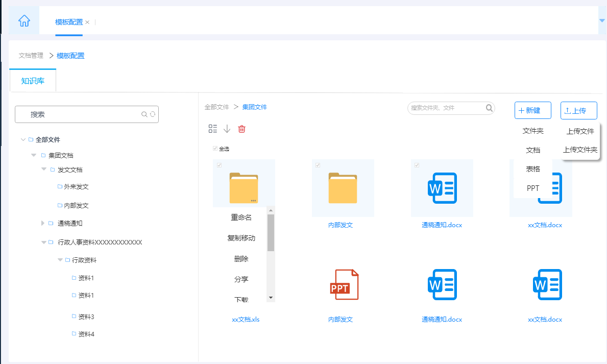
Task: Click the download arrow toolbar icon
Action: click(227, 129)
